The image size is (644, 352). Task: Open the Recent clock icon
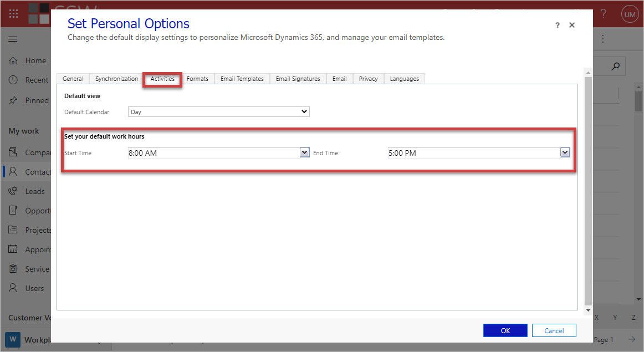pyautogui.click(x=13, y=80)
